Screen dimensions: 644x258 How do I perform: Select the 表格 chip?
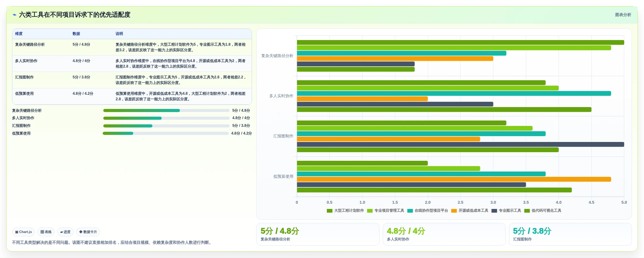tap(46, 232)
